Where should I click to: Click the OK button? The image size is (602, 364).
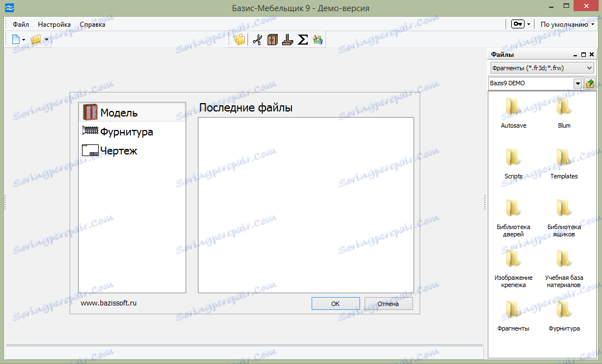(336, 304)
